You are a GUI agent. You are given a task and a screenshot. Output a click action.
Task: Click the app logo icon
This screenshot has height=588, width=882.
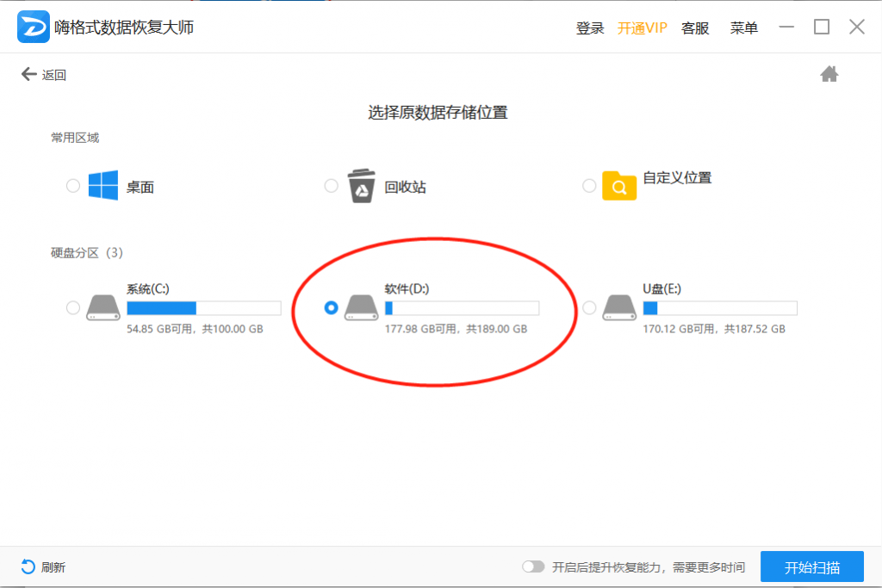pyautogui.click(x=34, y=27)
